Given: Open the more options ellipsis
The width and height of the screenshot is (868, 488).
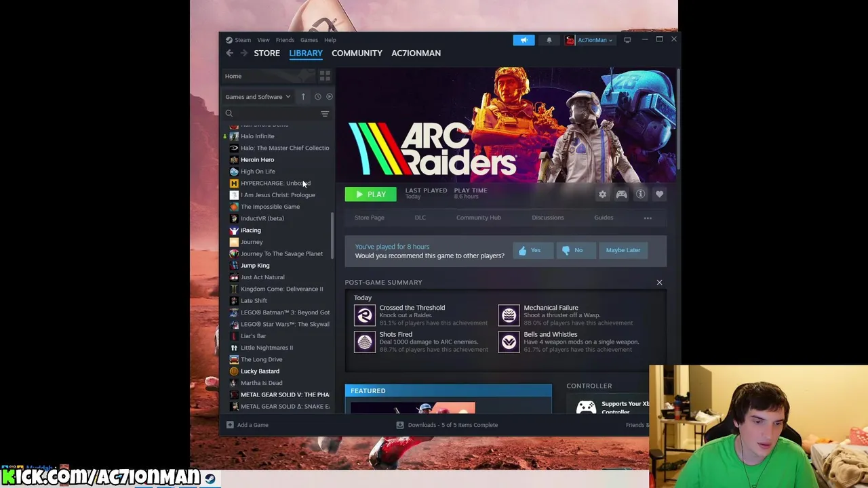Looking at the screenshot, I should click(648, 218).
